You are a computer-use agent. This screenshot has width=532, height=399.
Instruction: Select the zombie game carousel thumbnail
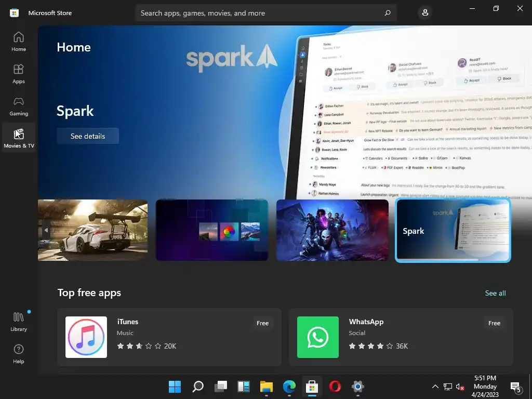tap(332, 230)
